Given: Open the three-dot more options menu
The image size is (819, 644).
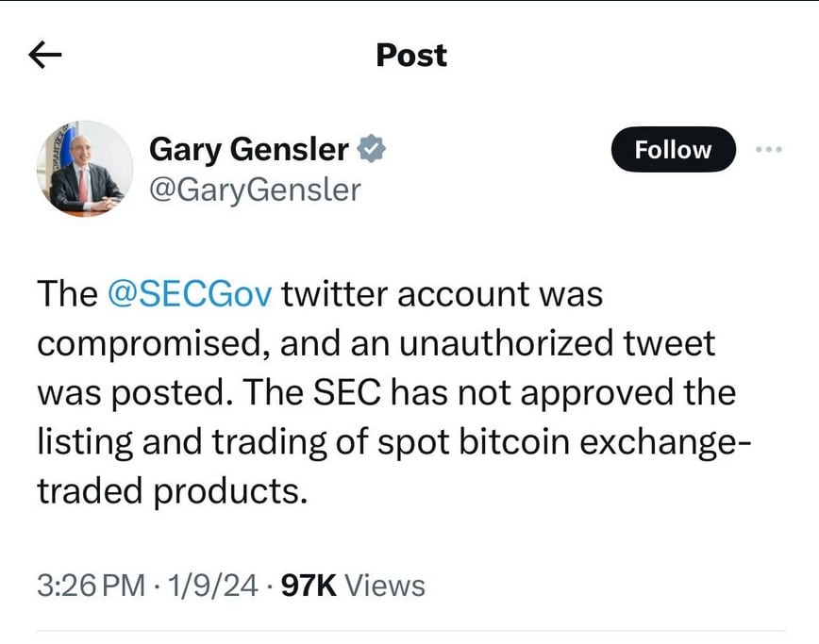Looking at the screenshot, I should point(769,149).
